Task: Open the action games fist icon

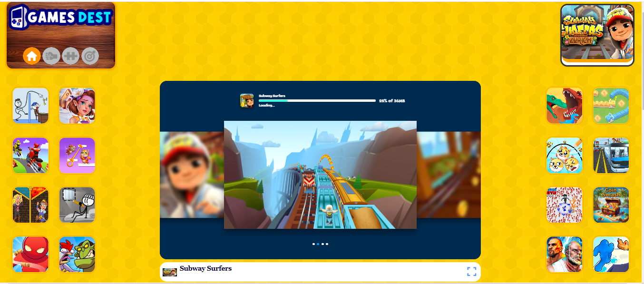Action: click(x=51, y=56)
